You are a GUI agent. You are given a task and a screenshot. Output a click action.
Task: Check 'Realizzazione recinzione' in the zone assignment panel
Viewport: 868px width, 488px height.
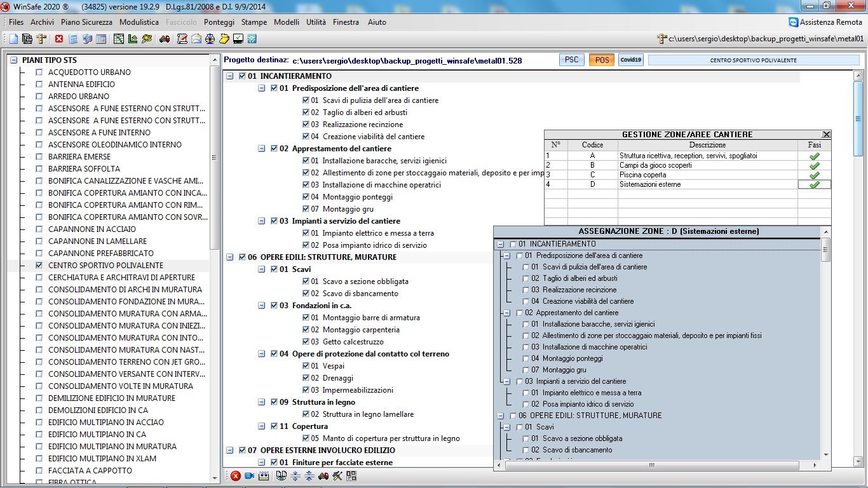click(x=526, y=290)
